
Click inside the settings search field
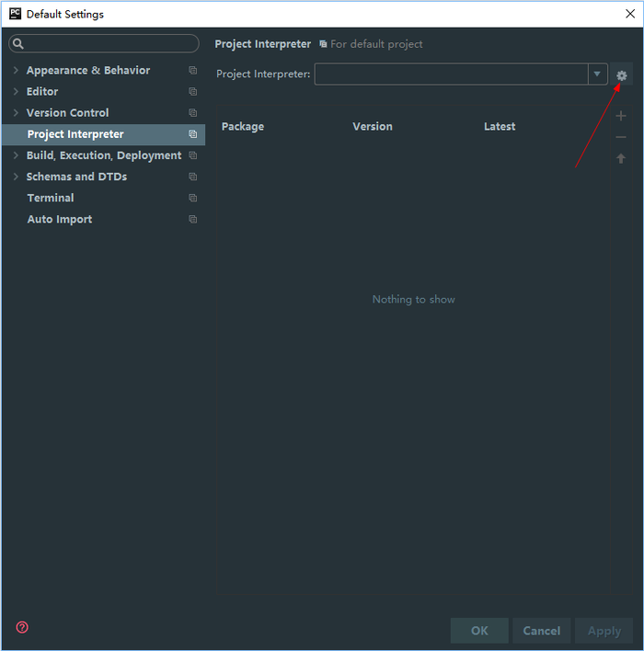110,44
